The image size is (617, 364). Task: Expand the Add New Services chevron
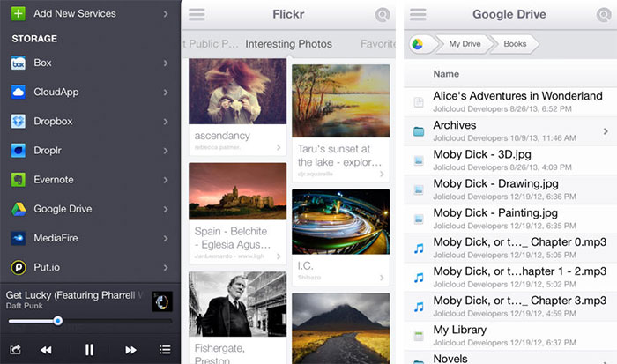tap(166, 14)
